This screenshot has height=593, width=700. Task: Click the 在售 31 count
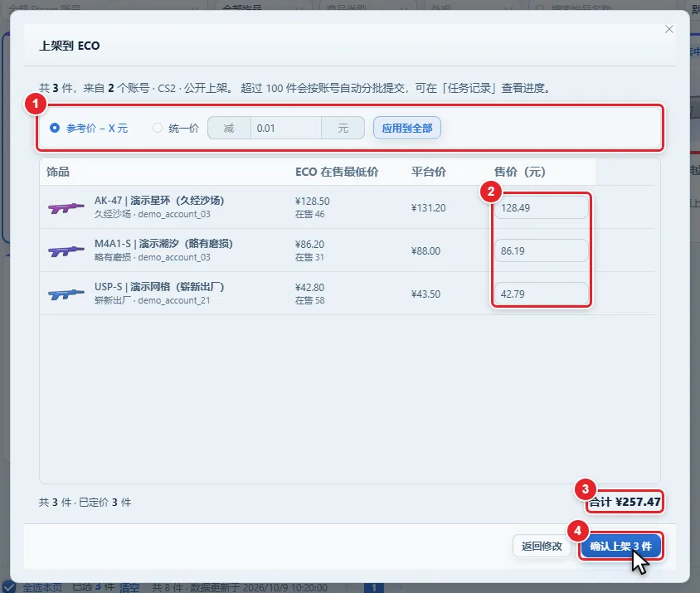coord(309,258)
